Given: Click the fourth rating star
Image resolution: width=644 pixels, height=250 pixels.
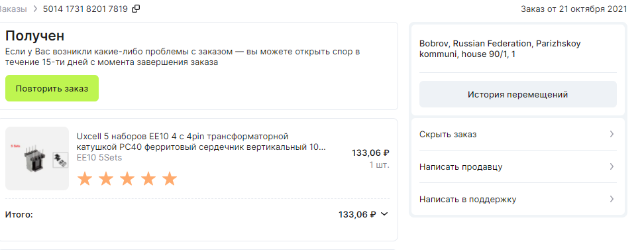Looking at the screenshot, I should (148, 179).
